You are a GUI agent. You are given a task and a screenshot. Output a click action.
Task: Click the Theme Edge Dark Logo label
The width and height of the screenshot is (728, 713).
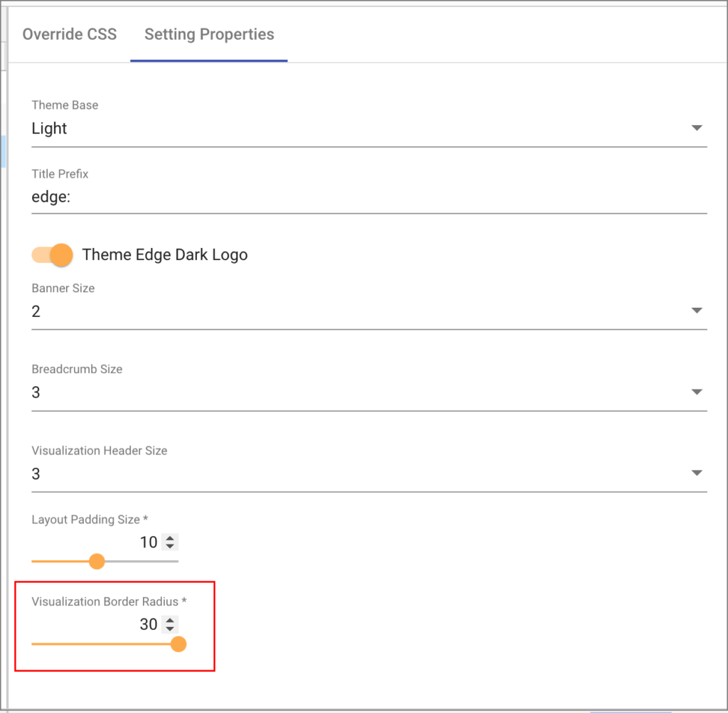165,254
